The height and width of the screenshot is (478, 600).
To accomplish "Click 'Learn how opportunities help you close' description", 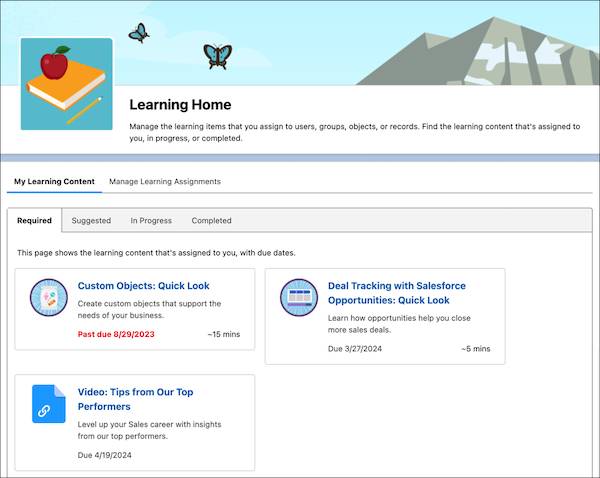I will click(399, 324).
